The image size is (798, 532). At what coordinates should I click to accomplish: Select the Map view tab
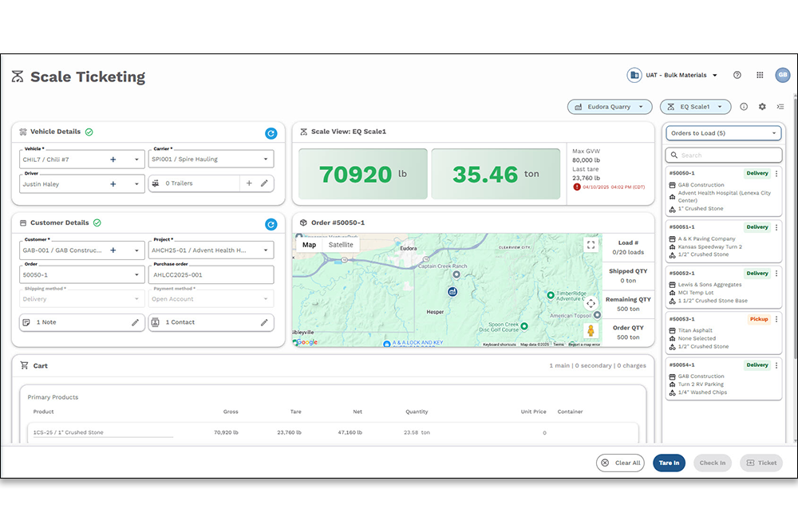click(309, 245)
